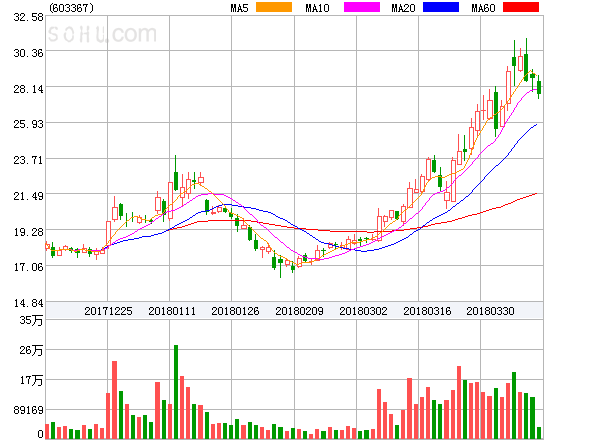Image resolution: width=600 pixels, height=440 pixels.
Task: Click the 20180302 date label
Action: tap(363, 311)
